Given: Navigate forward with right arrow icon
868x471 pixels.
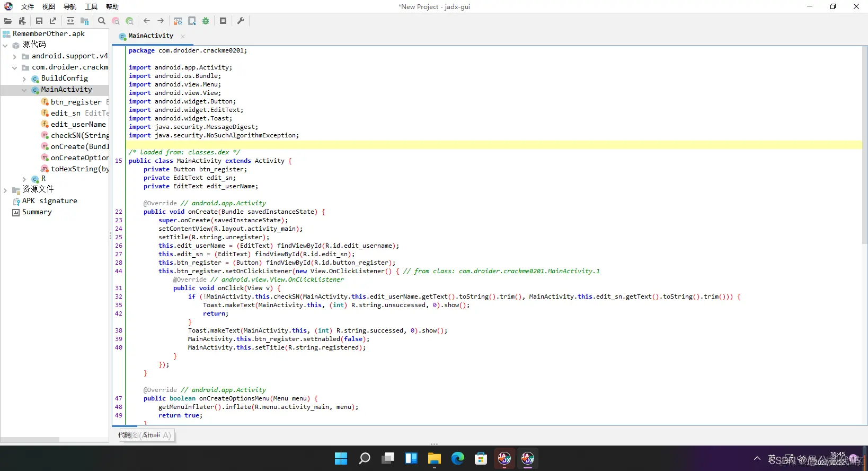Looking at the screenshot, I should click(x=161, y=21).
